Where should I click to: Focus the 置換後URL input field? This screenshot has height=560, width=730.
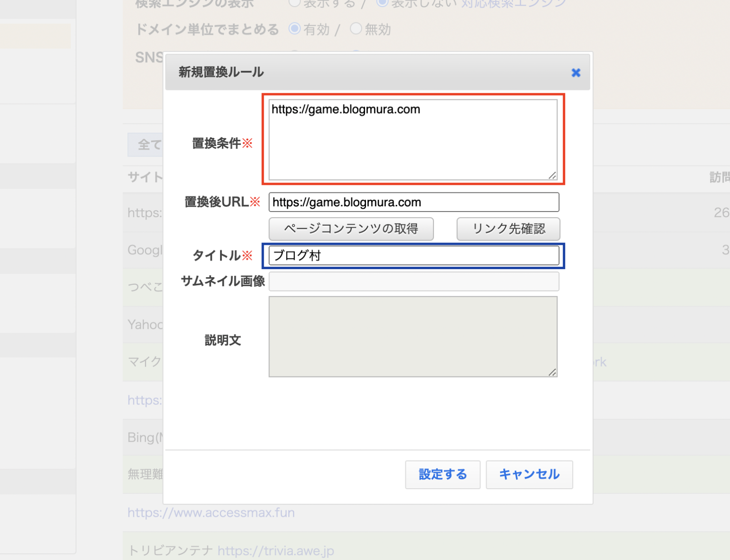(413, 202)
